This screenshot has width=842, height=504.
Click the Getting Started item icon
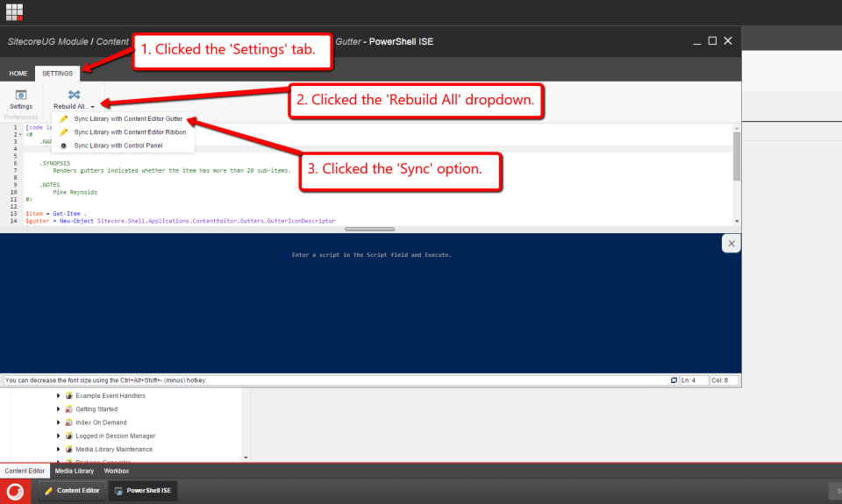[69, 409]
